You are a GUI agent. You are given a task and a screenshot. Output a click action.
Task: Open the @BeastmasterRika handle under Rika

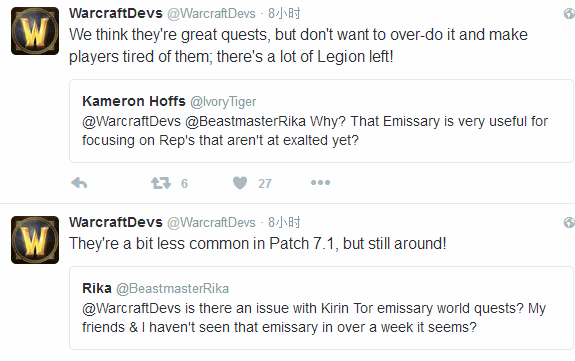(x=172, y=289)
